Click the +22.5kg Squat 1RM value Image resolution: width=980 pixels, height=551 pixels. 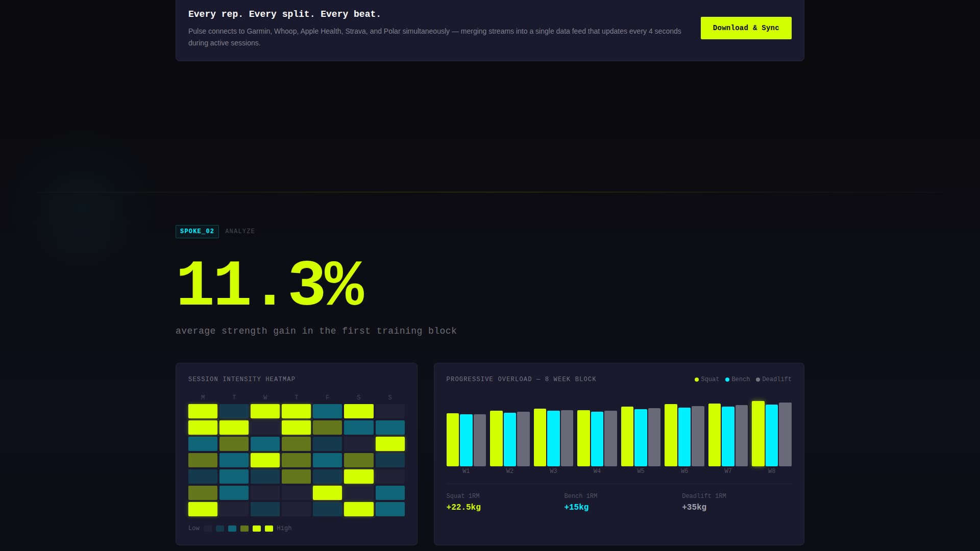pos(463,507)
